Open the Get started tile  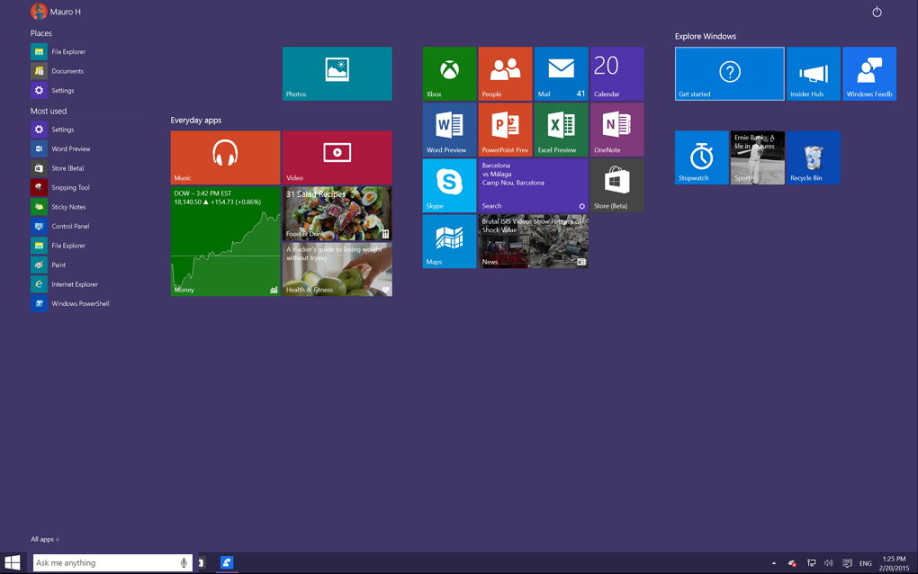tap(729, 74)
